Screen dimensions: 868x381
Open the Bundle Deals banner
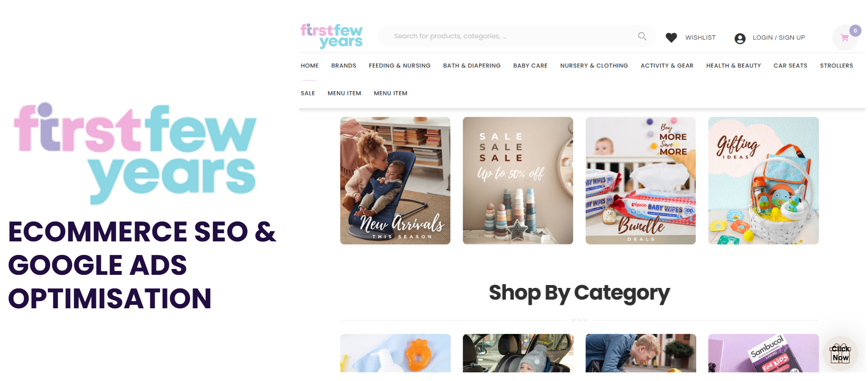pyautogui.click(x=640, y=180)
